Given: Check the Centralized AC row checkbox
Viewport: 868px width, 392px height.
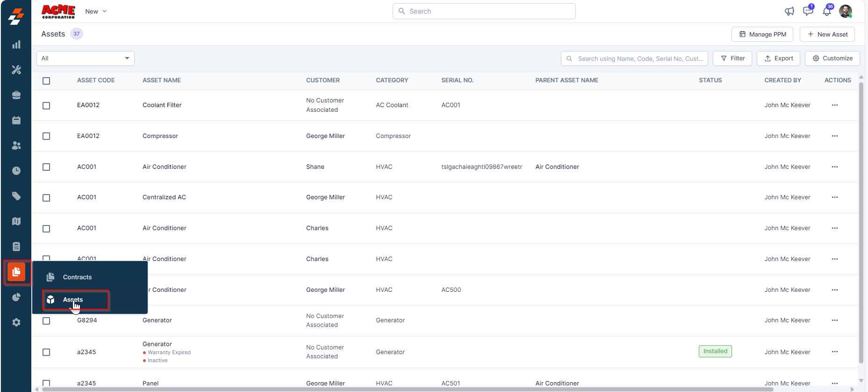Looking at the screenshot, I should 46,198.
